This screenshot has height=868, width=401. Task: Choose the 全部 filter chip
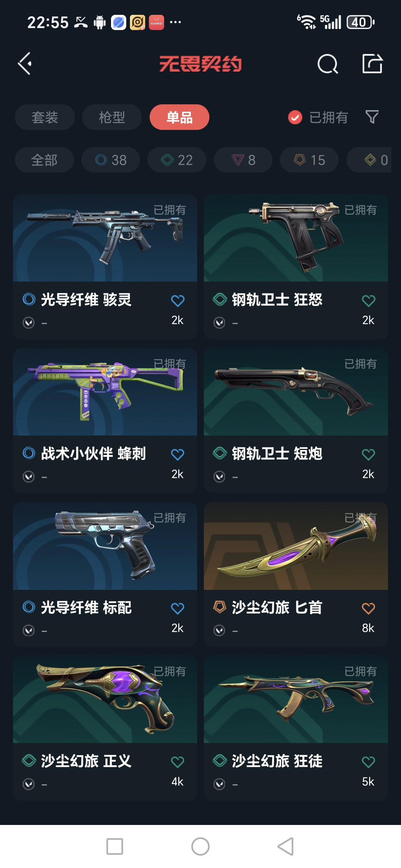(x=44, y=160)
